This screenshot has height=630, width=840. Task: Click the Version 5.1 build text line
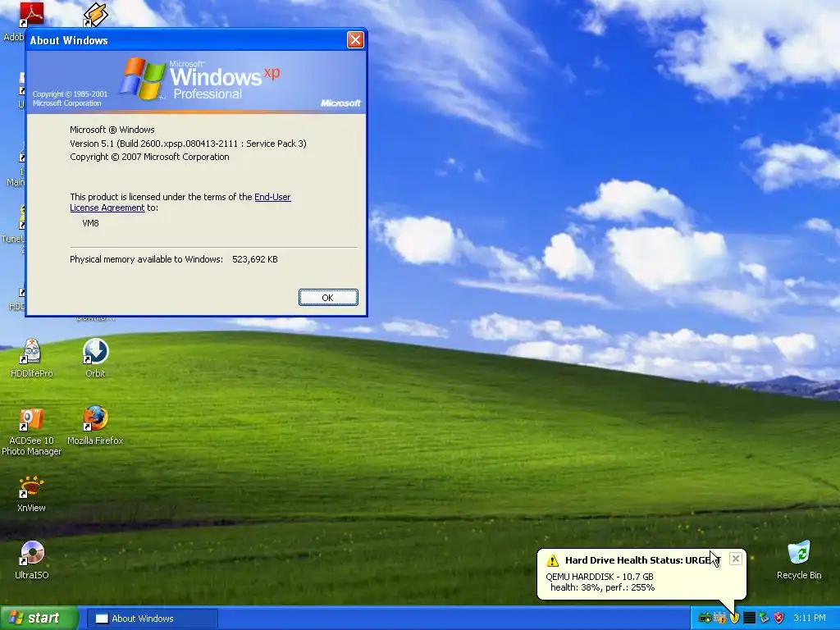[x=188, y=144]
